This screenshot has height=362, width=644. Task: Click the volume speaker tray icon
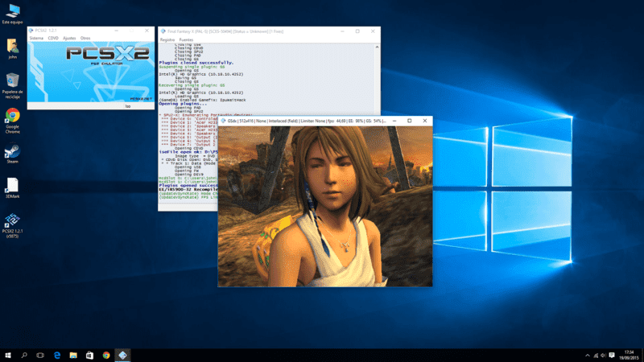603,356
